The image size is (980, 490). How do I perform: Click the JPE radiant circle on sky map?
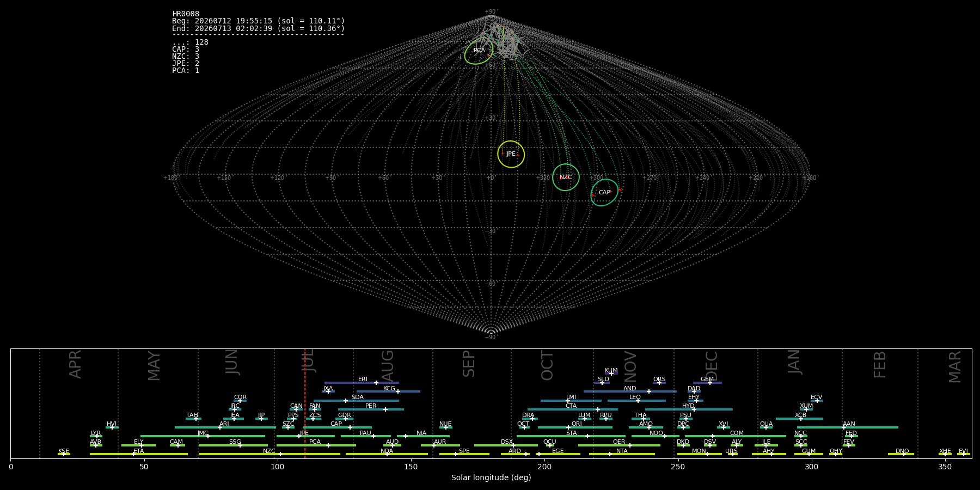(511, 154)
